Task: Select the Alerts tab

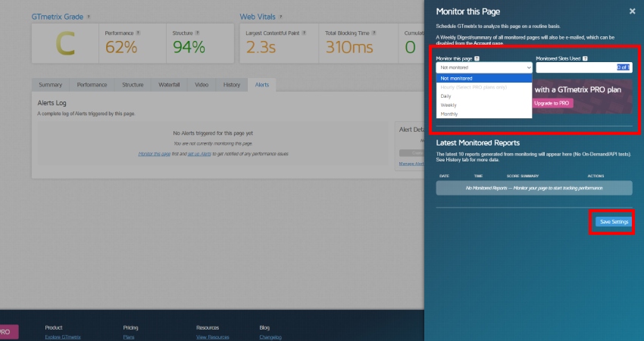Action: click(x=262, y=85)
